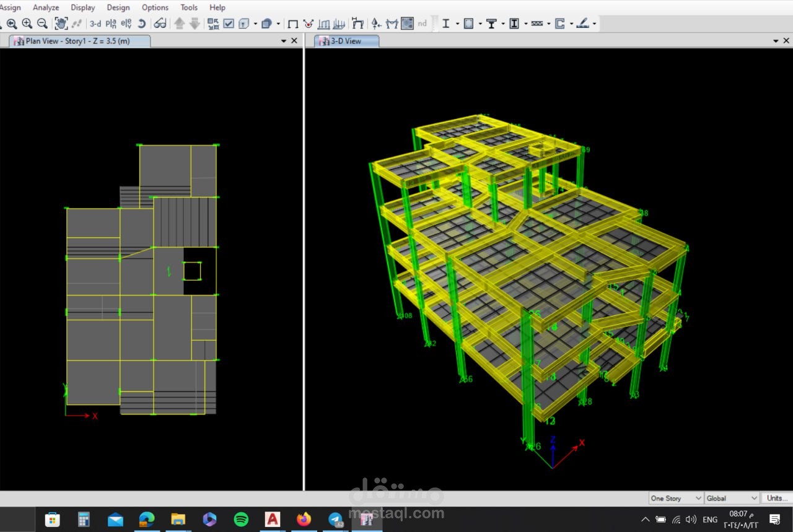Open Telegram from the taskbar
This screenshot has height=532, width=793.
(x=336, y=519)
